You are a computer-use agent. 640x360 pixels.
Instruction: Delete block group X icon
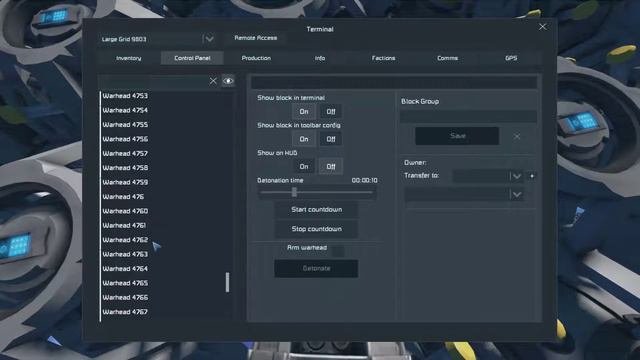coord(517,136)
